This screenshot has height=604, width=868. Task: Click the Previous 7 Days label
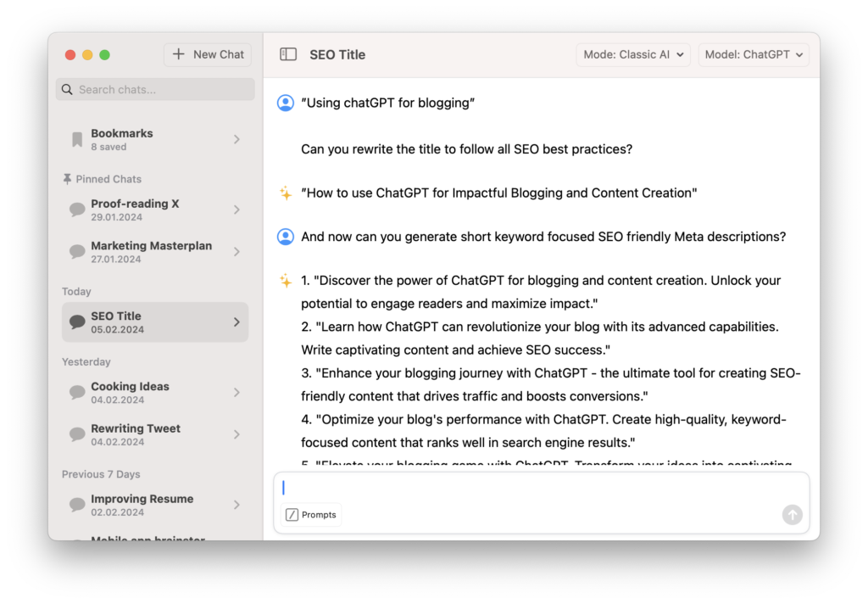(x=101, y=473)
